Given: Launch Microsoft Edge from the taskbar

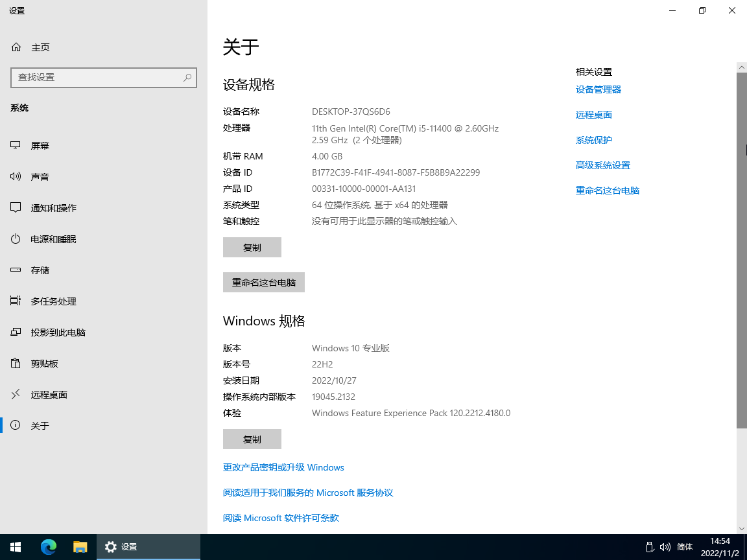Looking at the screenshot, I should [x=48, y=546].
